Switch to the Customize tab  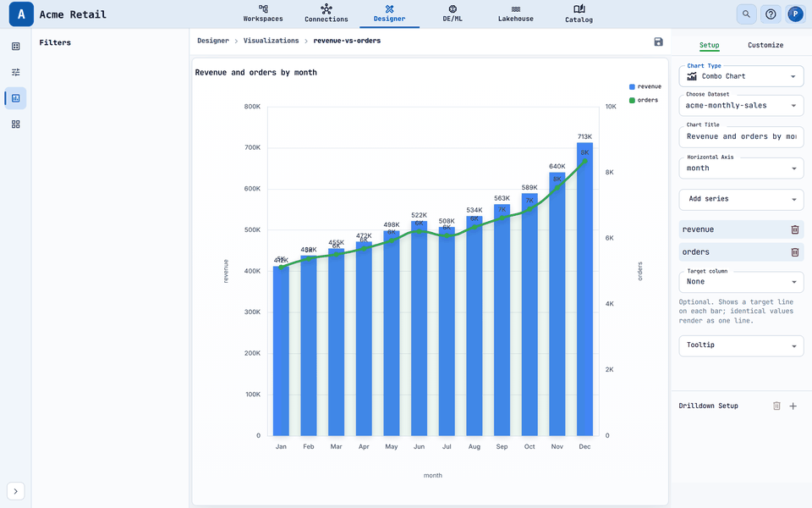[x=765, y=45]
